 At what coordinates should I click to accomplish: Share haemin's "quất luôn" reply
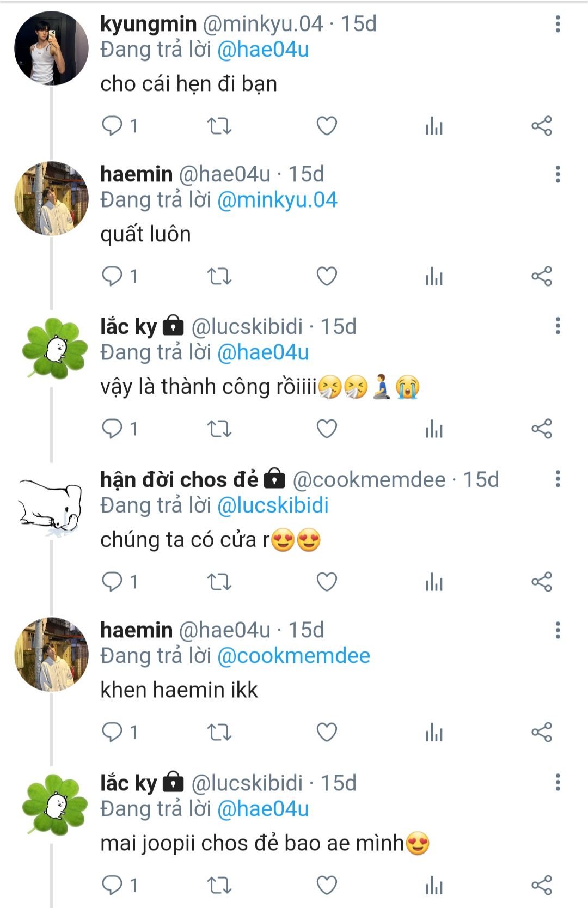541,277
